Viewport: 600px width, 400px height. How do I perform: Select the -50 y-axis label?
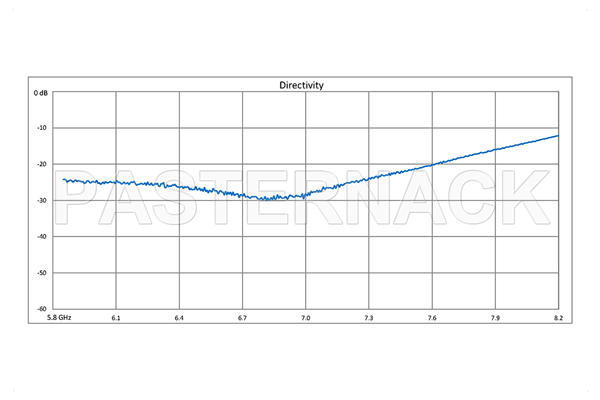(x=43, y=272)
